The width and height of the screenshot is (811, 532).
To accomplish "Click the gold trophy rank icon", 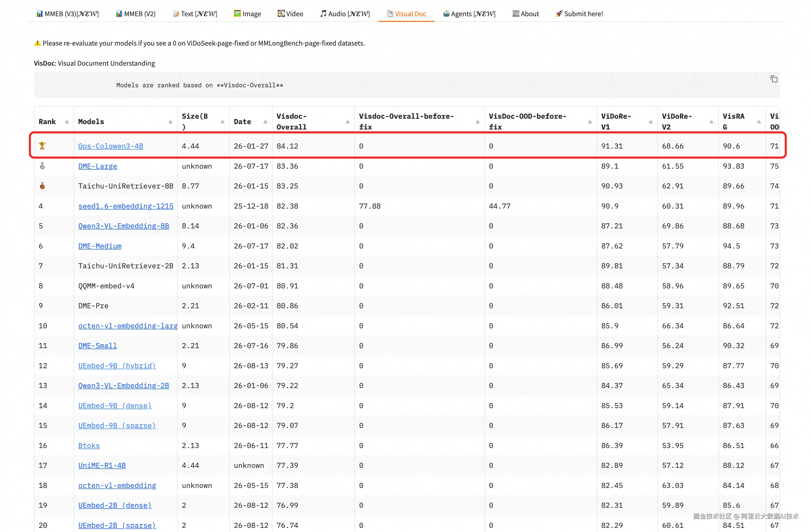I will [x=42, y=146].
